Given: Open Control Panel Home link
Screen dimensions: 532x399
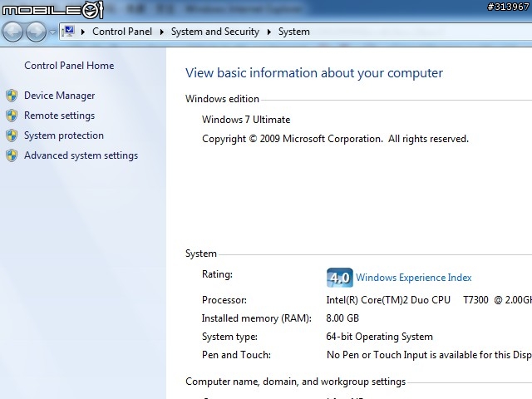Looking at the screenshot, I should 69,66.
